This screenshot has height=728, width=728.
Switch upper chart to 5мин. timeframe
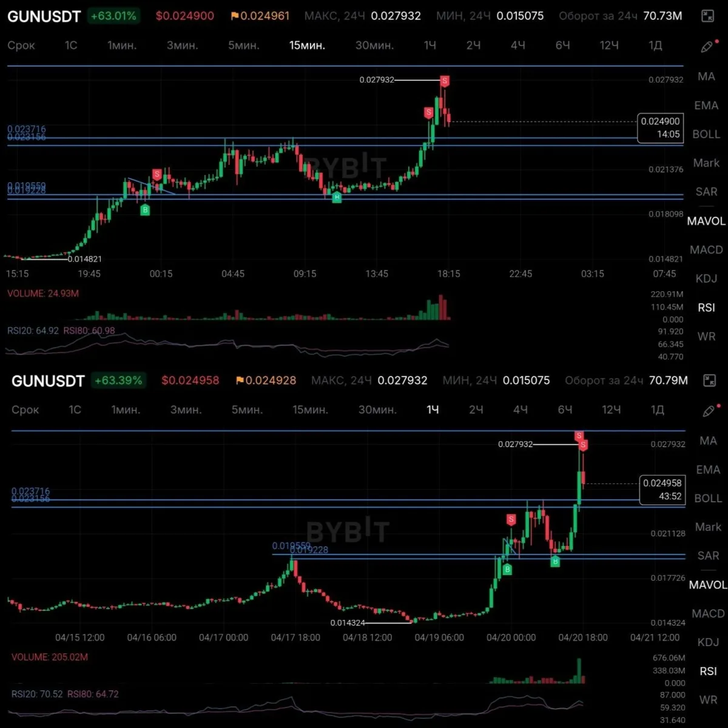coord(244,45)
